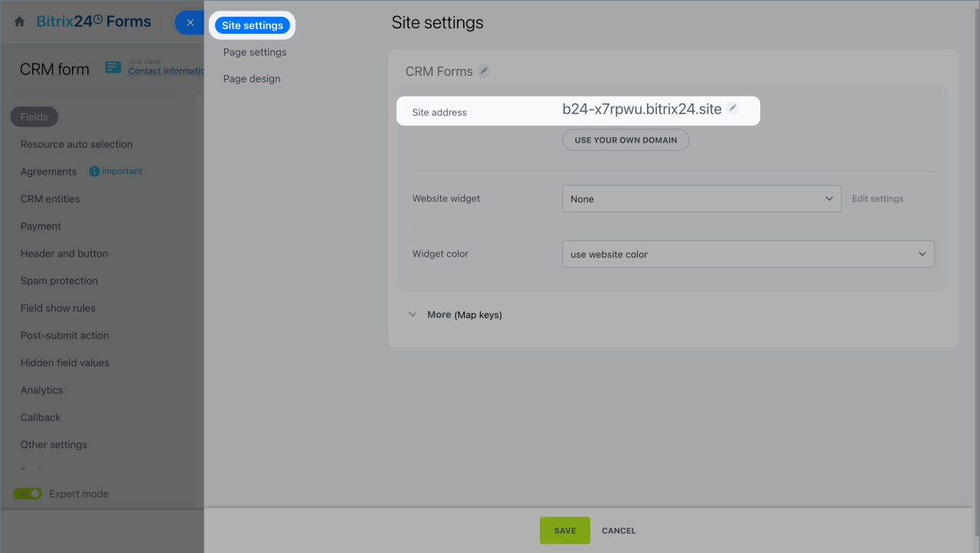Open the Widget color dropdown
This screenshot has width=980, height=553.
(x=748, y=254)
